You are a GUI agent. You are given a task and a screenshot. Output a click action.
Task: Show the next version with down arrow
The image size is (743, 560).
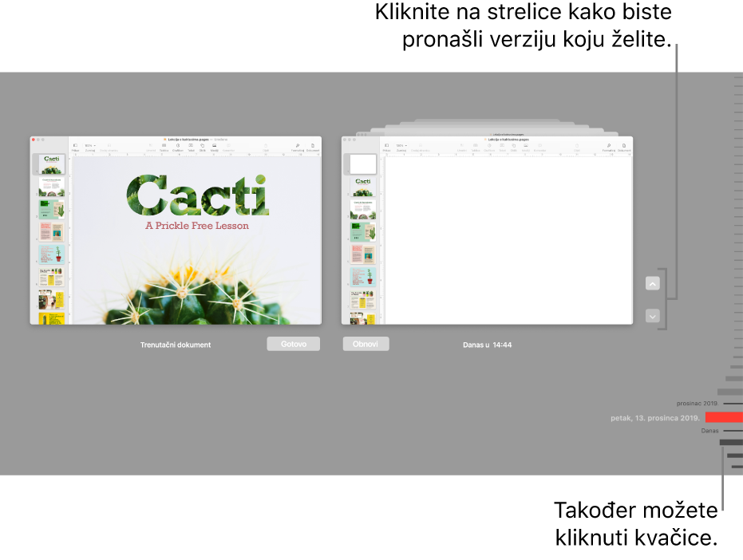653,316
